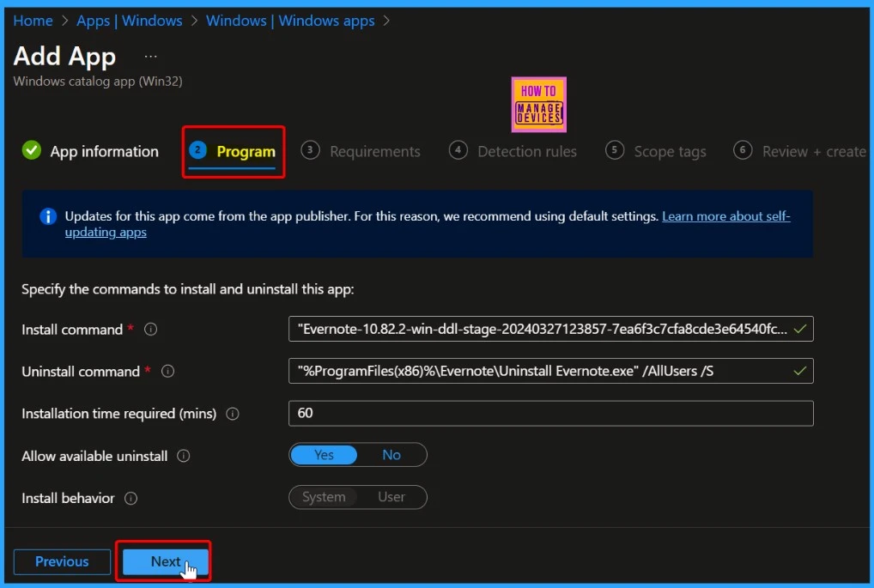Jump to the Review + create tab
The image size is (874, 588).
[x=799, y=151]
